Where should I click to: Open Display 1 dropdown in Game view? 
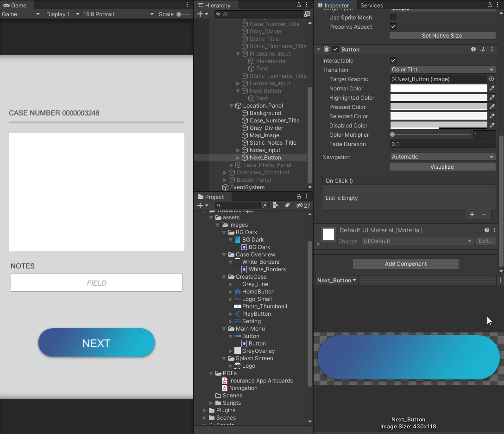coord(62,14)
